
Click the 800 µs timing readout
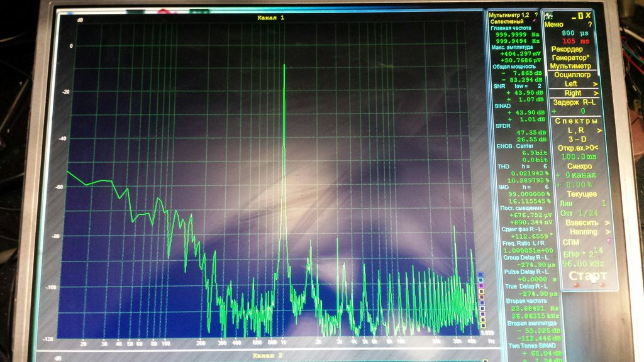pos(575,33)
